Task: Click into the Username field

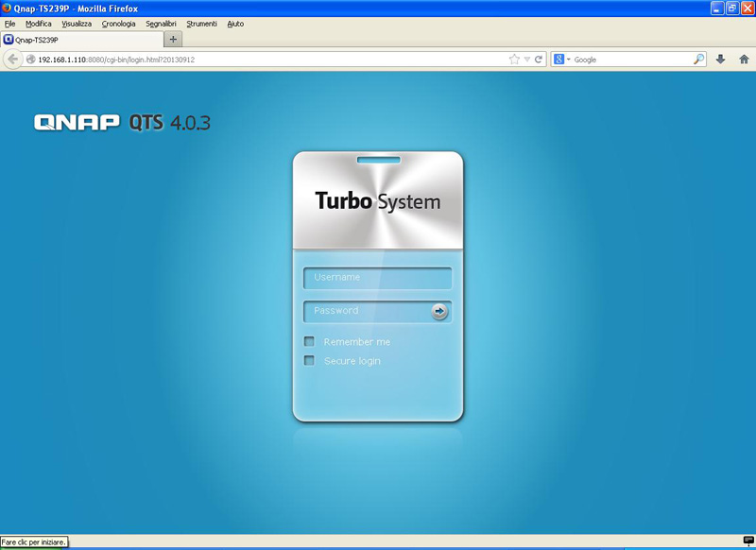Action: pyautogui.click(x=377, y=278)
